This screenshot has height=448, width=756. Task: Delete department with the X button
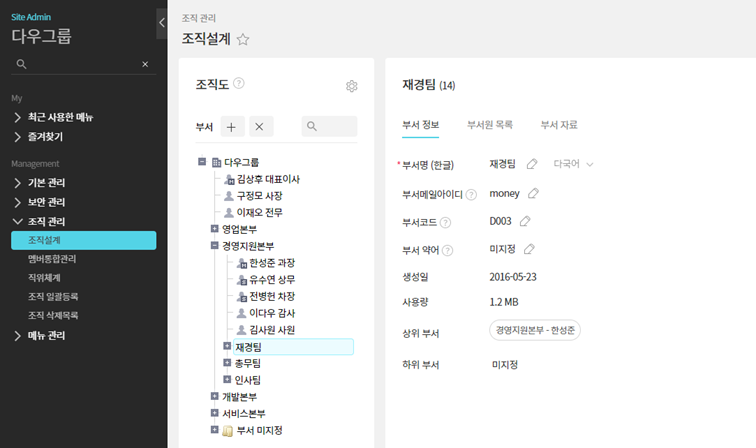point(261,126)
